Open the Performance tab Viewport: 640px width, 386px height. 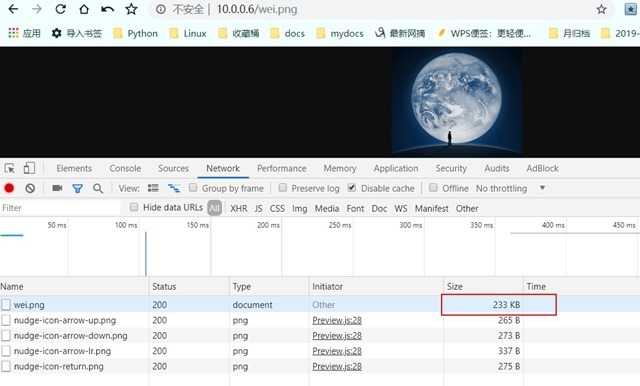click(282, 168)
